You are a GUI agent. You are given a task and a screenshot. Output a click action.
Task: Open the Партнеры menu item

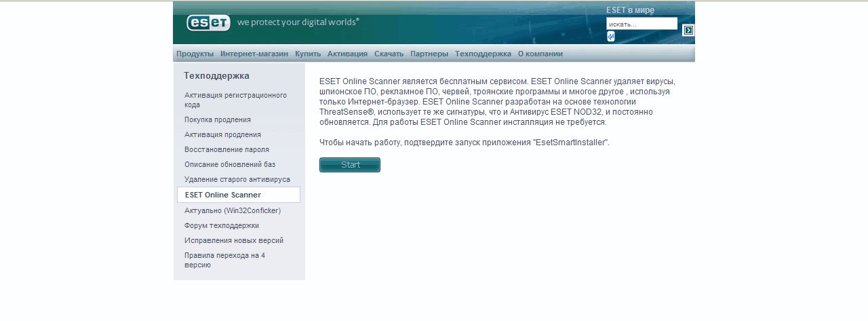pos(429,54)
